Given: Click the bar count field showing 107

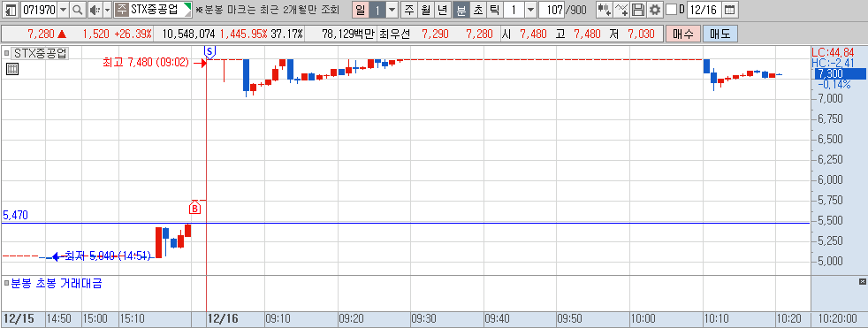Looking at the screenshot, I should click(552, 10).
